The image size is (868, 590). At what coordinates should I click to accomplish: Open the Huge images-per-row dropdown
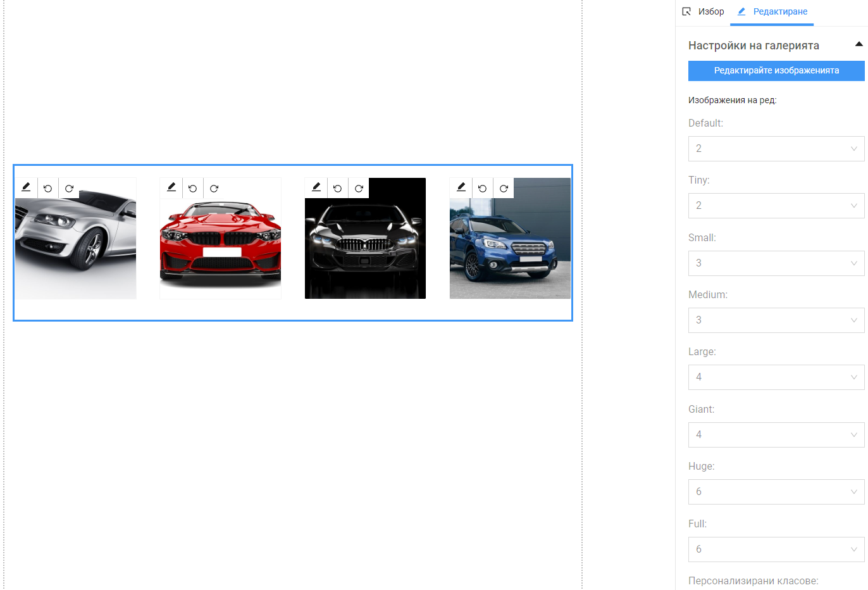776,492
